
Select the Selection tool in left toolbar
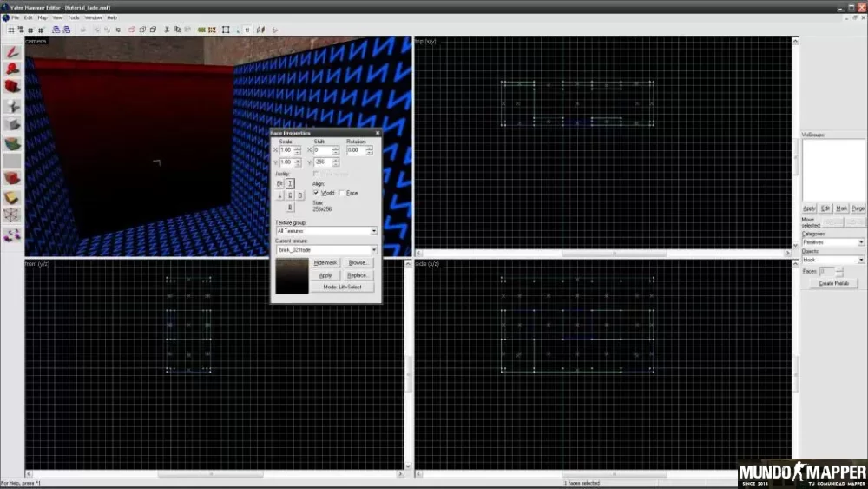coord(12,51)
